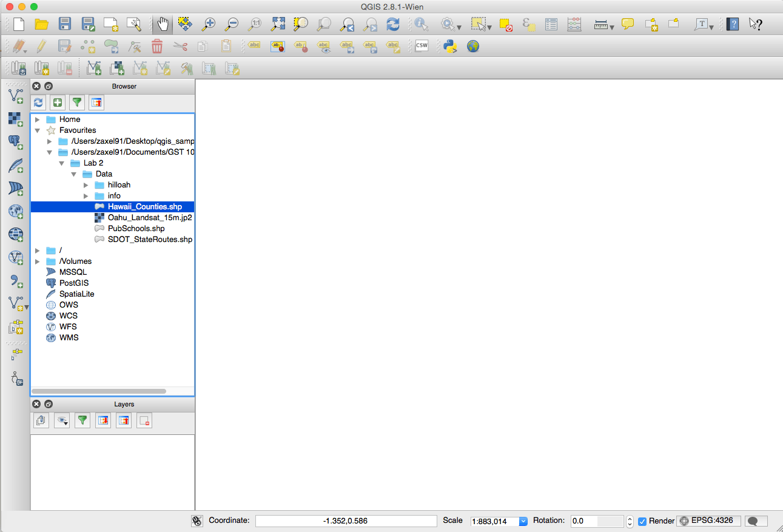Open the Scale dropdown
783x532 pixels.
(x=523, y=520)
